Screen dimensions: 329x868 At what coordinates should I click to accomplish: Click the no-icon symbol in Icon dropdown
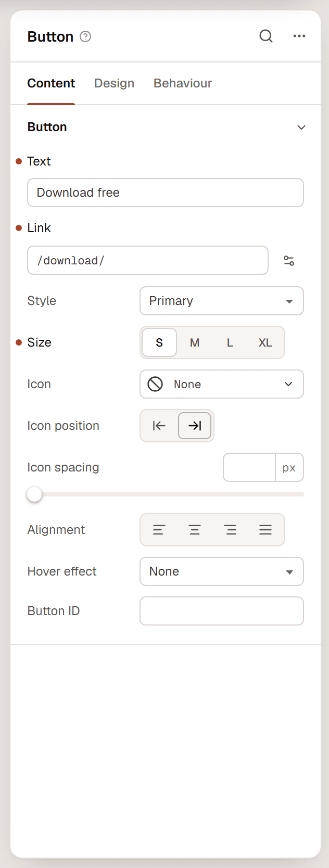click(x=155, y=384)
